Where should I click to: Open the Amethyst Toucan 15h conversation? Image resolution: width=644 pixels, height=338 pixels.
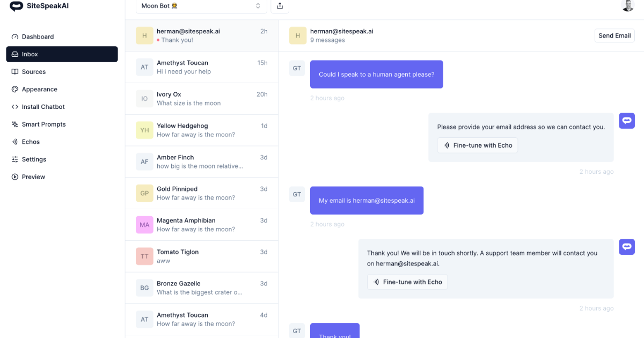(x=202, y=67)
